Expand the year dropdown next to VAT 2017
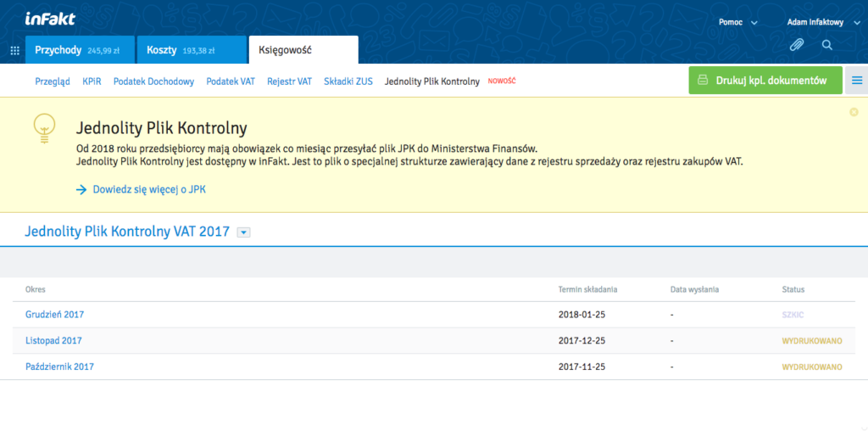868x431 pixels. [243, 232]
